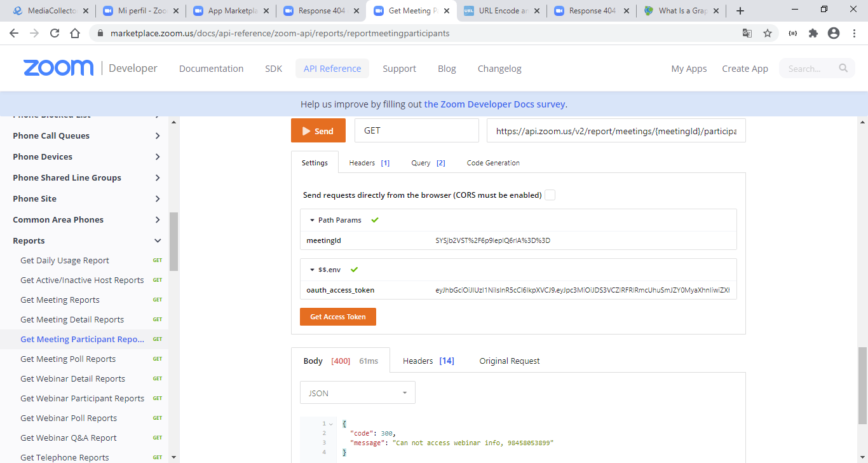Viewport: 868px width, 463px height.
Task: Close the MediaCollector tab
Action: (86, 11)
